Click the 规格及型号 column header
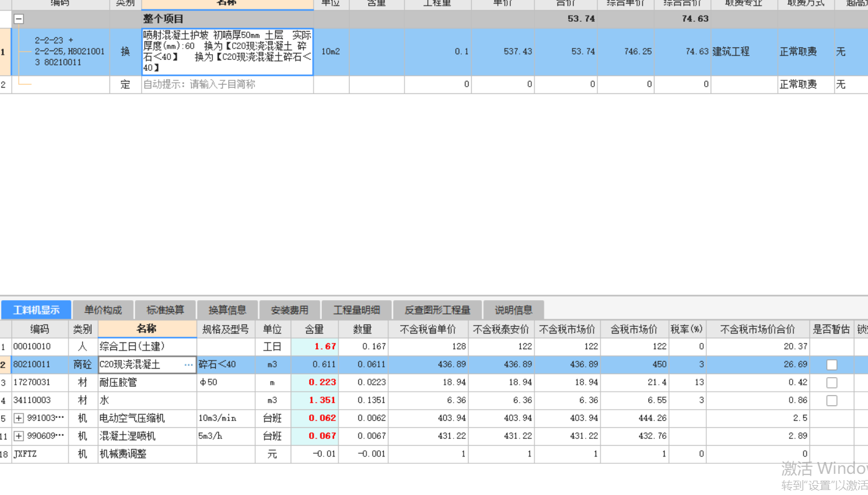Screen dimensions: 868x495 pos(225,329)
